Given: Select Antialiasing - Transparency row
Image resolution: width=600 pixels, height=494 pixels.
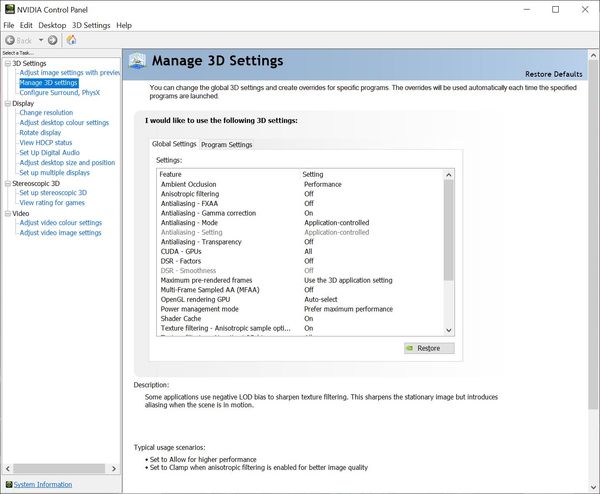Looking at the screenshot, I should point(301,242).
